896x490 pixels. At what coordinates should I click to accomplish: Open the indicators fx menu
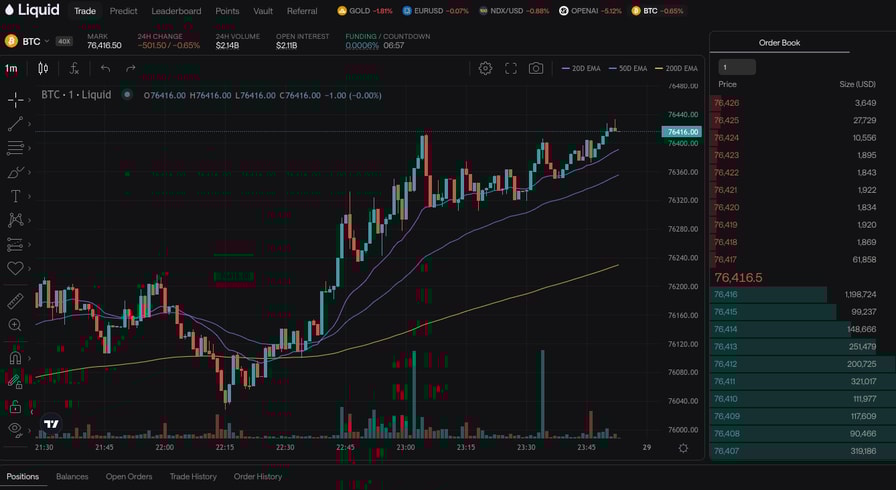(x=74, y=68)
